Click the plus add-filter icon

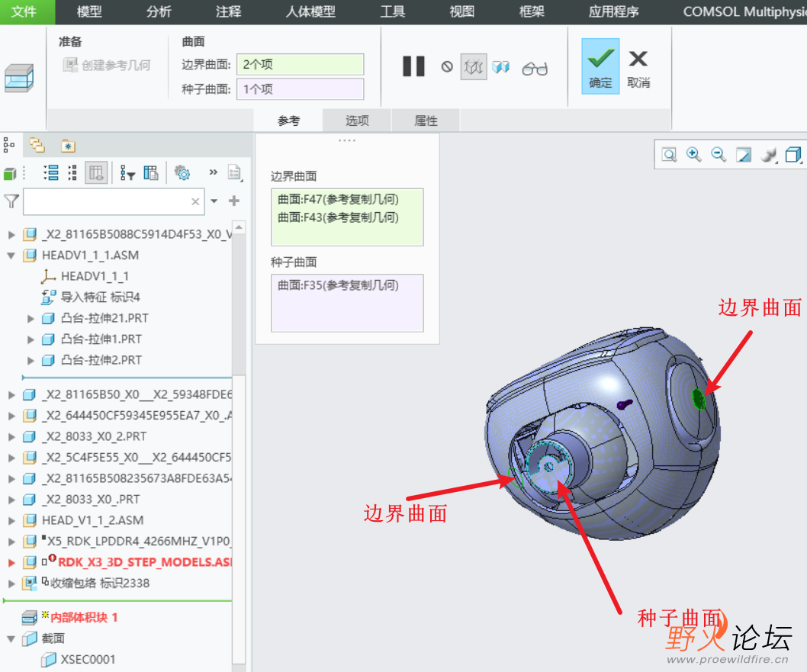[234, 201]
